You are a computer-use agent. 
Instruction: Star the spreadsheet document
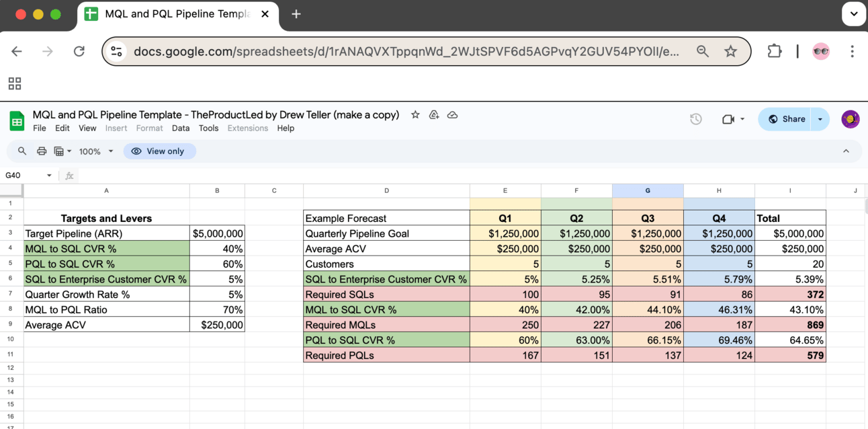pyautogui.click(x=415, y=115)
